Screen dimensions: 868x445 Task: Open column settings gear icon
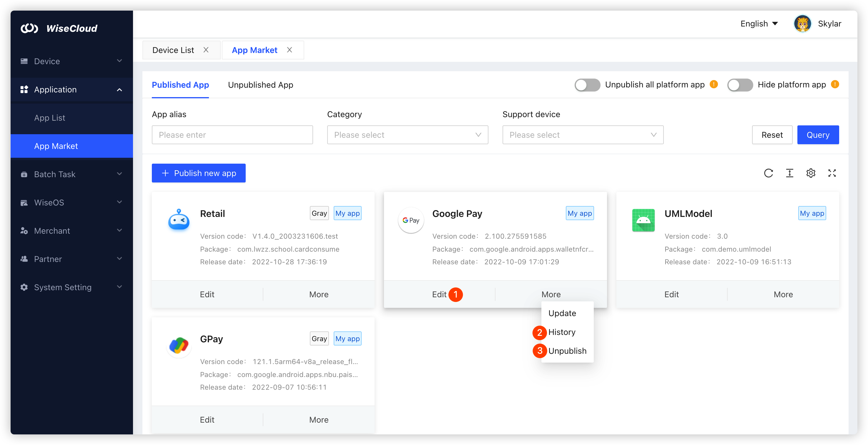(x=811, y=173)
